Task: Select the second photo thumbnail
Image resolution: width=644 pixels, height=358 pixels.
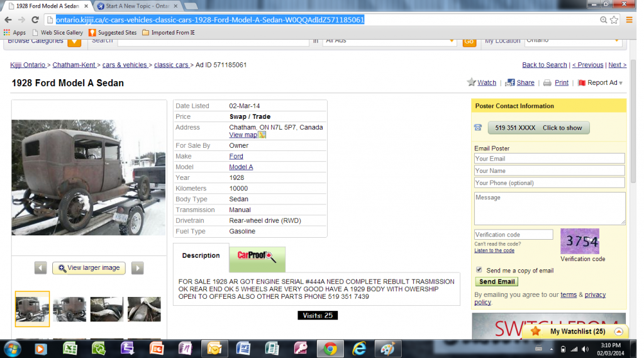Action: click(70, 309)
